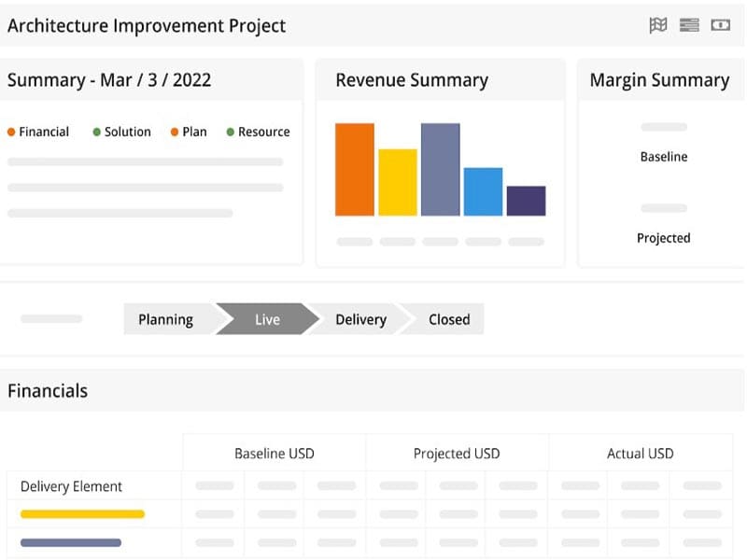The width and height of the screenshot is (747, 560).
Task: Click the orange Financial status dot
Action: coord(11,133)
